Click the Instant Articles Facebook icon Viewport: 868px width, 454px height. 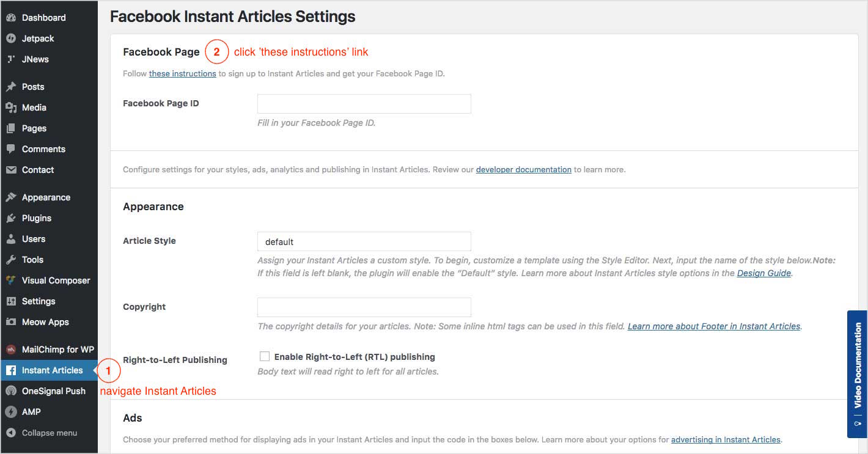pos(10,370)
